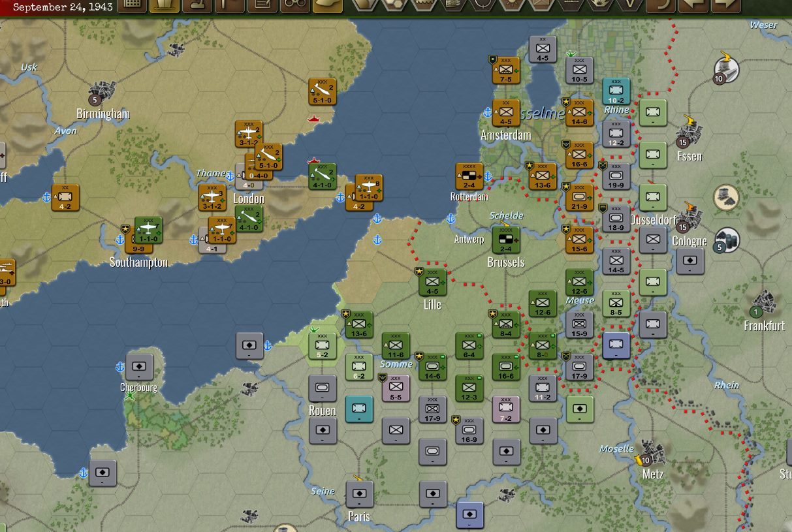This screenshot has height=532, width=792.
Task: Select the gray 16-9 armored unit
Action: point(469,431)
